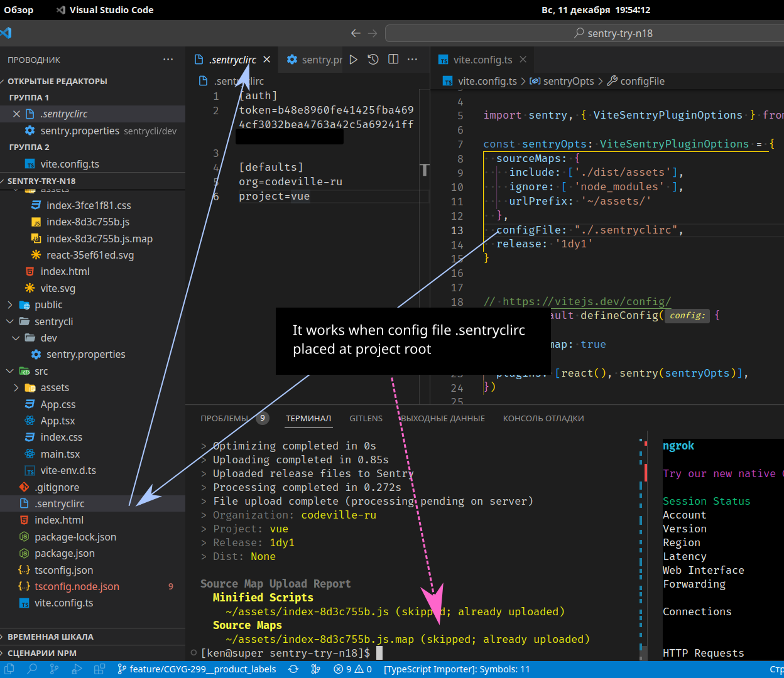
Task: Click git branch feature/CGYG-299__product_labels
Action: 197,669
